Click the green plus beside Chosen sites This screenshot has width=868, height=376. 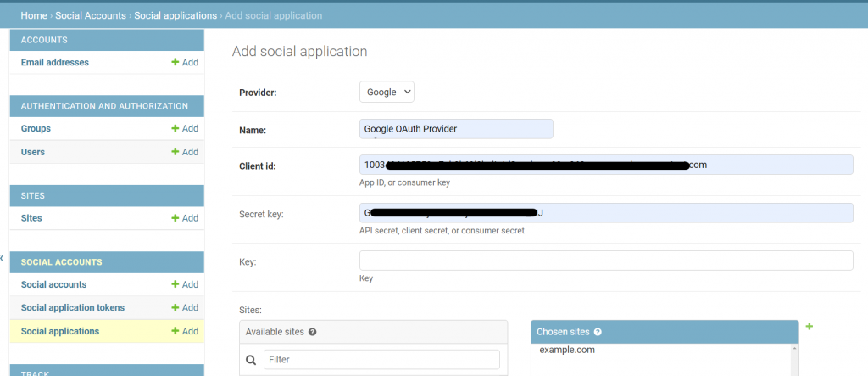coord(809,327)
